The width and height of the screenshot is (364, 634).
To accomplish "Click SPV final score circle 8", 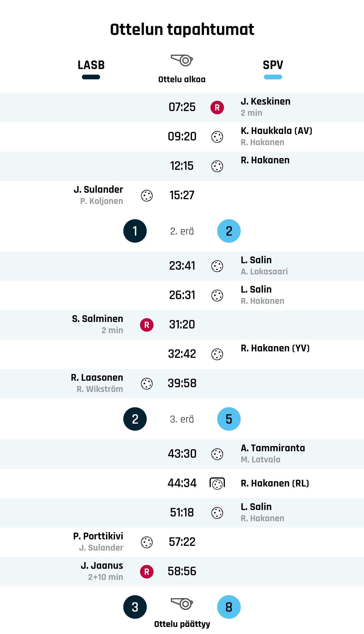I will (229, 607).
